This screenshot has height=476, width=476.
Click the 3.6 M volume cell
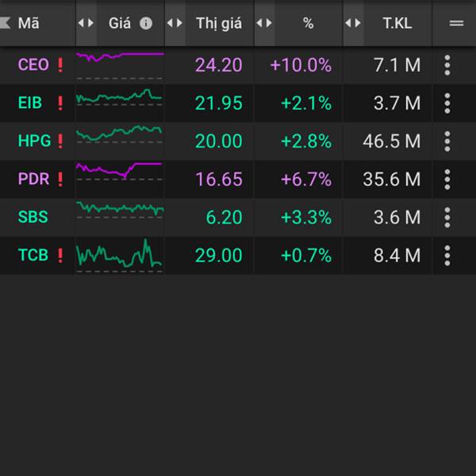click(x=397, y=217)
